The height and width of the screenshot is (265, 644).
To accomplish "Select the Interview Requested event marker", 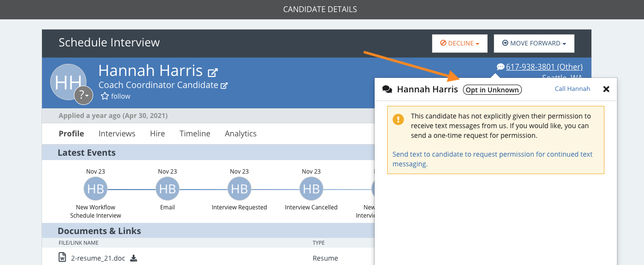I will [239, 189].
